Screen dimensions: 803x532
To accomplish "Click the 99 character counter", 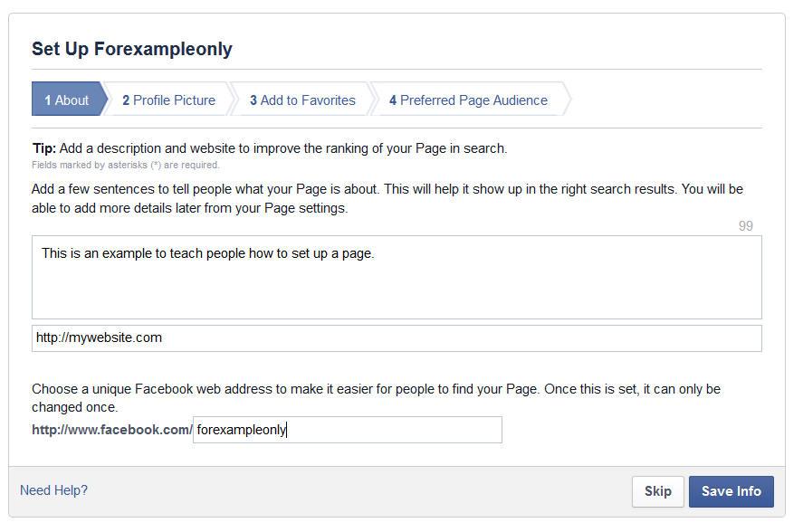I will click(745, 226).
